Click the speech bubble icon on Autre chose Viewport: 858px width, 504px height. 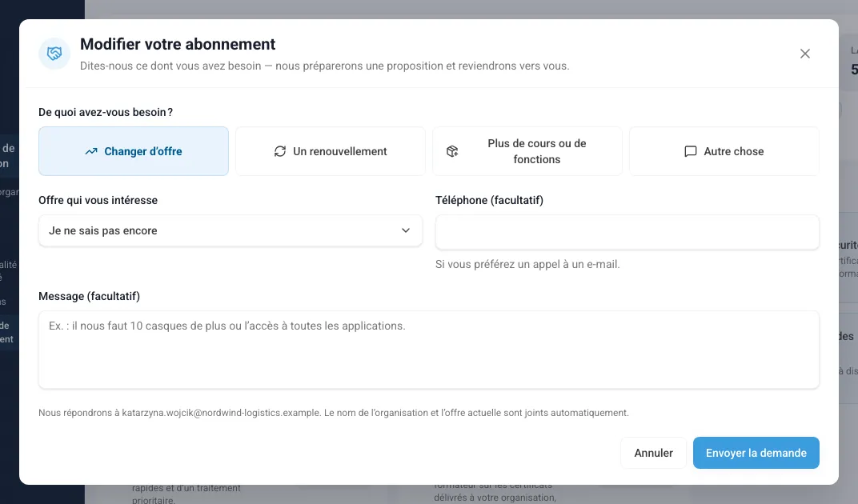pos(691,151)
